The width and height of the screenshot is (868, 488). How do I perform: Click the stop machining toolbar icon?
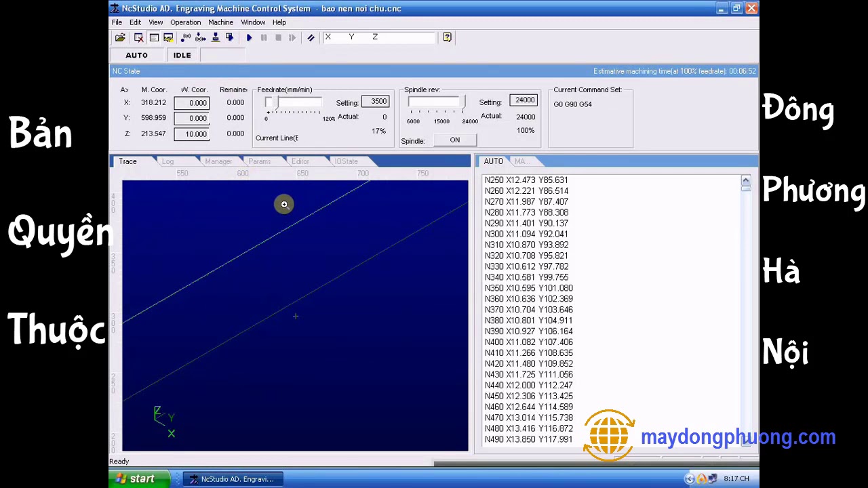tap(278, 38)
